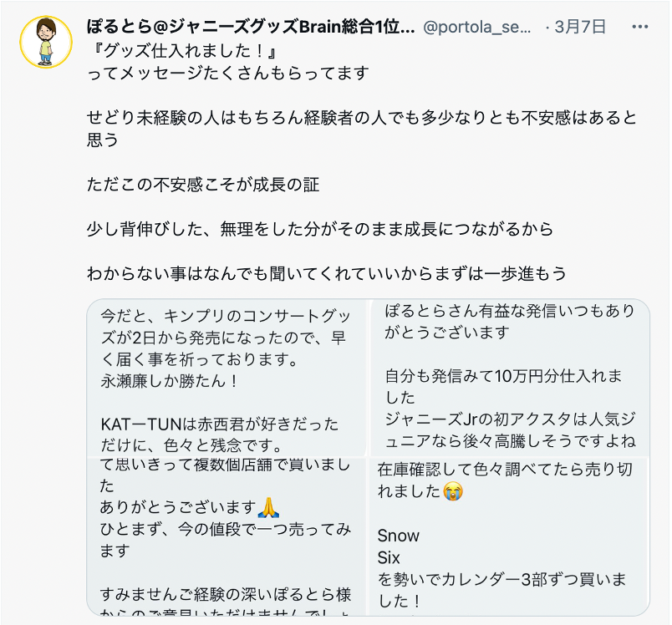
Task: Click the KAT-TUN text in the image
Action: (x=134, y=423)
